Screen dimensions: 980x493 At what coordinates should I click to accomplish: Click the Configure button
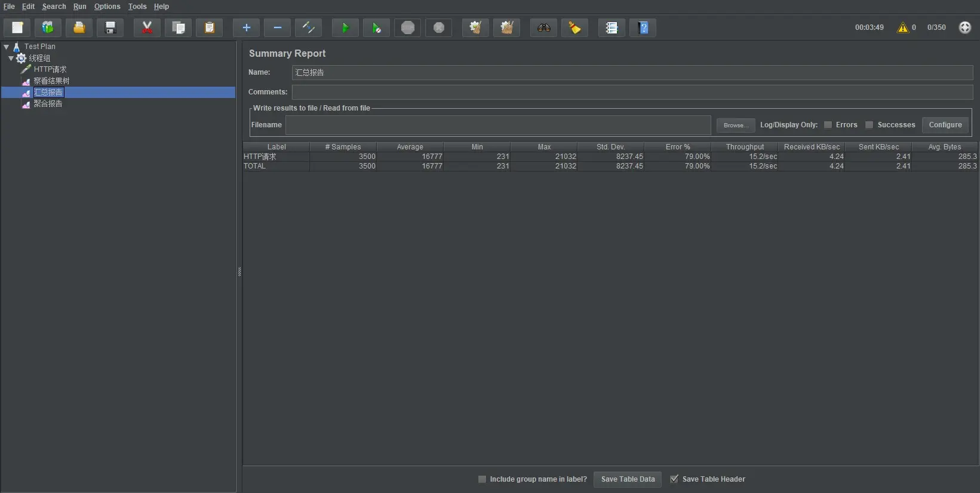click(x=945, y=125)
